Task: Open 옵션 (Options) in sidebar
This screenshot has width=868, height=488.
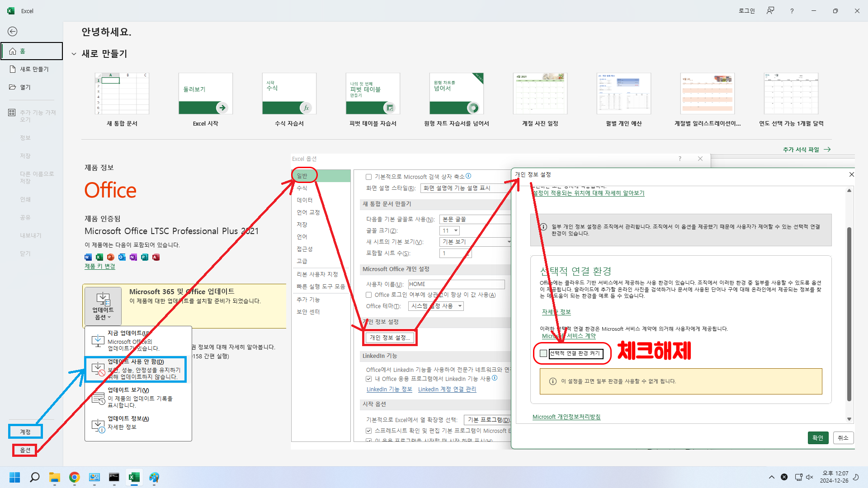Action: click(25, 450)
